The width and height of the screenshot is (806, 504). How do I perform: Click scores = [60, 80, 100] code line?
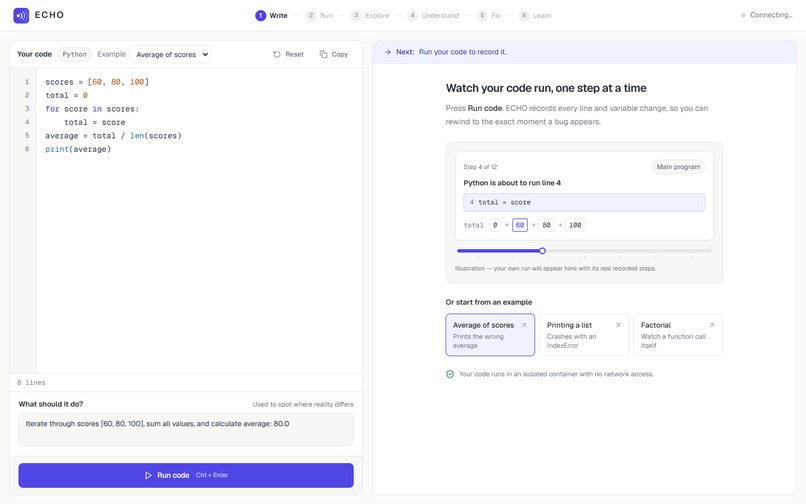tap(97, 82)
